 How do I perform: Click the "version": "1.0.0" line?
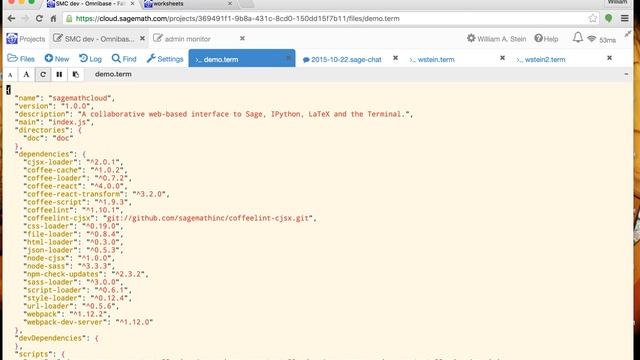[x=54, y=106]
